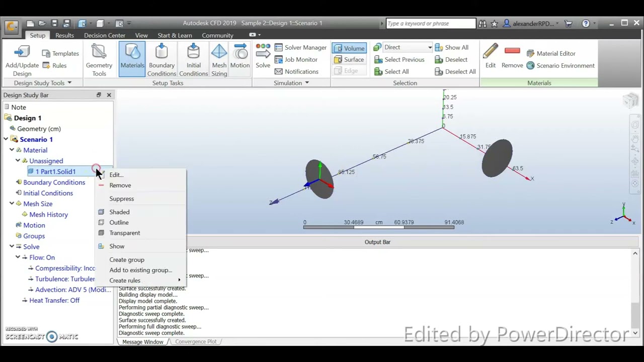Click Select All in Selection panel
This screenshot has width=644, height=362.
pos(391,71)
